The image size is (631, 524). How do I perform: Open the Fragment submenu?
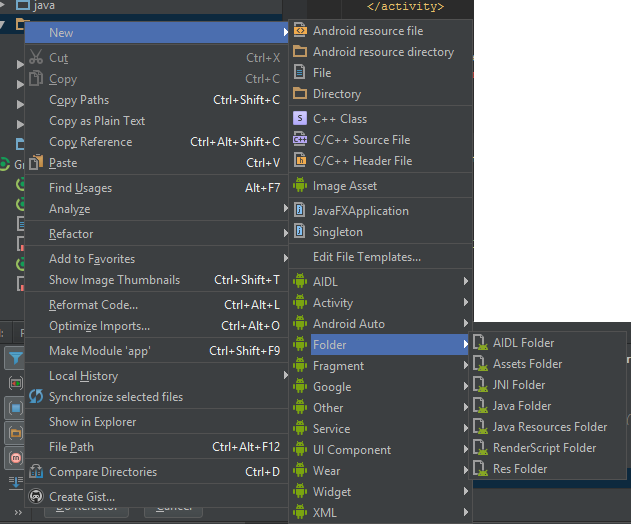tap(381, 365)
